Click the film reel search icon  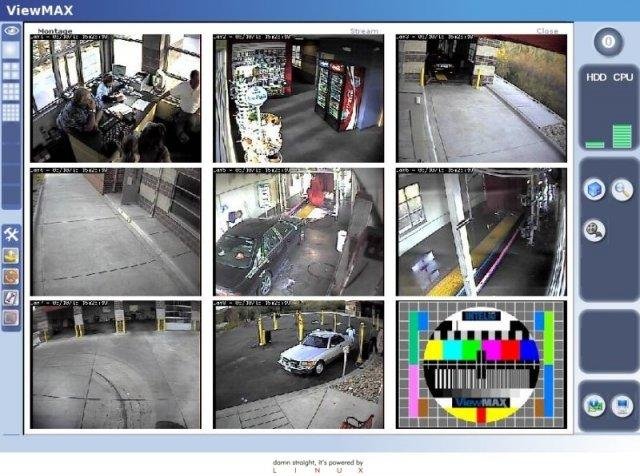594,231
